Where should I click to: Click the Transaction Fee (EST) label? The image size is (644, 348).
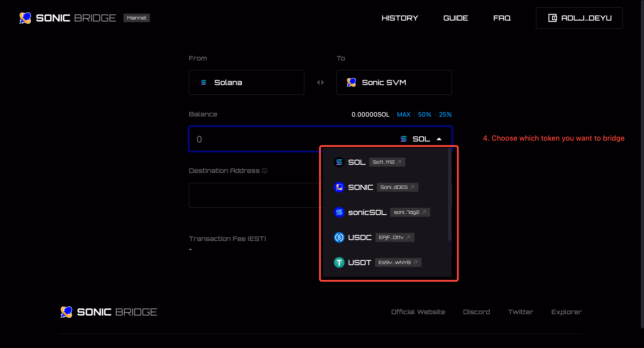click(227, 239)
